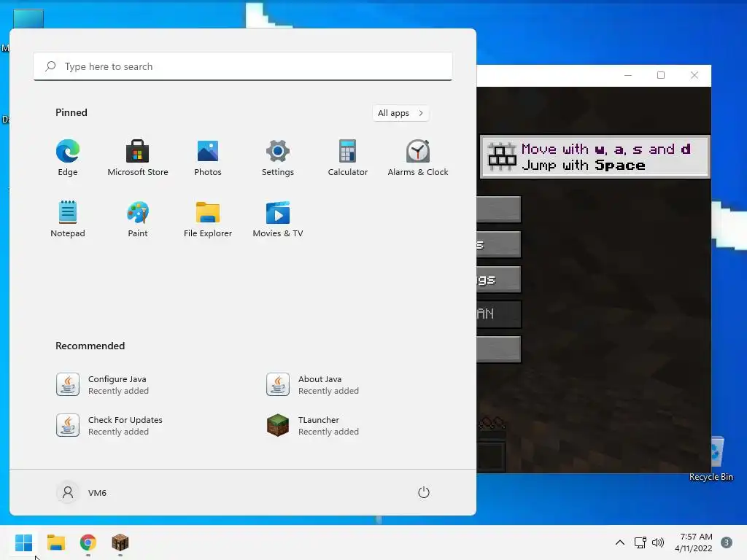Open Alarms & Clock app
The height and width of the screenshot is (560, 747).
point(418,157)
